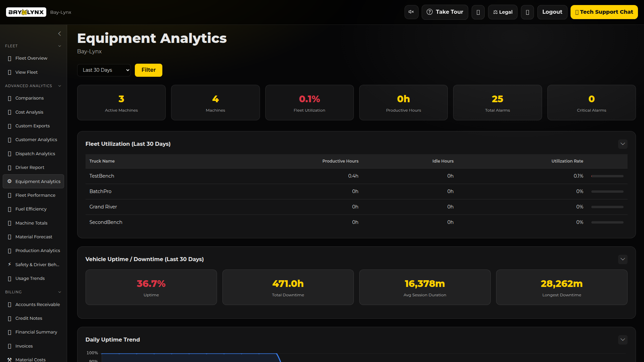Collapse the Fleet Utilization panel
The image size is (644, 362).
point(623,144)
